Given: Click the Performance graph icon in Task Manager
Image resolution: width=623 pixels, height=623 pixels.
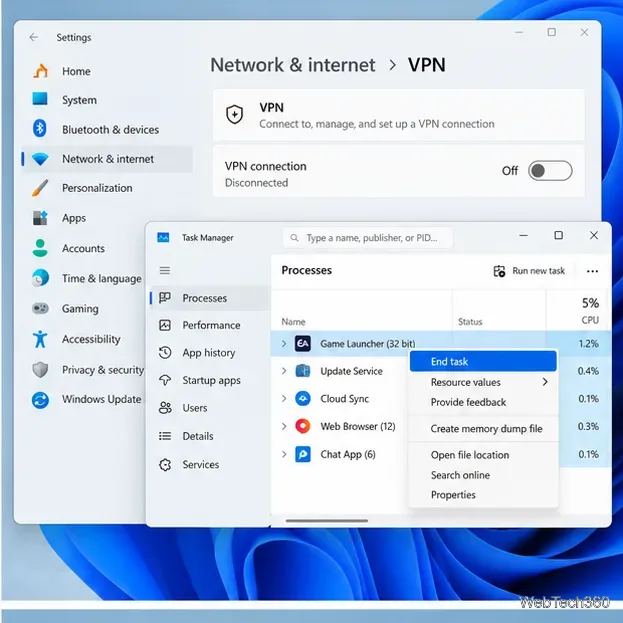Looking at the screenshot, I should coord(165,325).
